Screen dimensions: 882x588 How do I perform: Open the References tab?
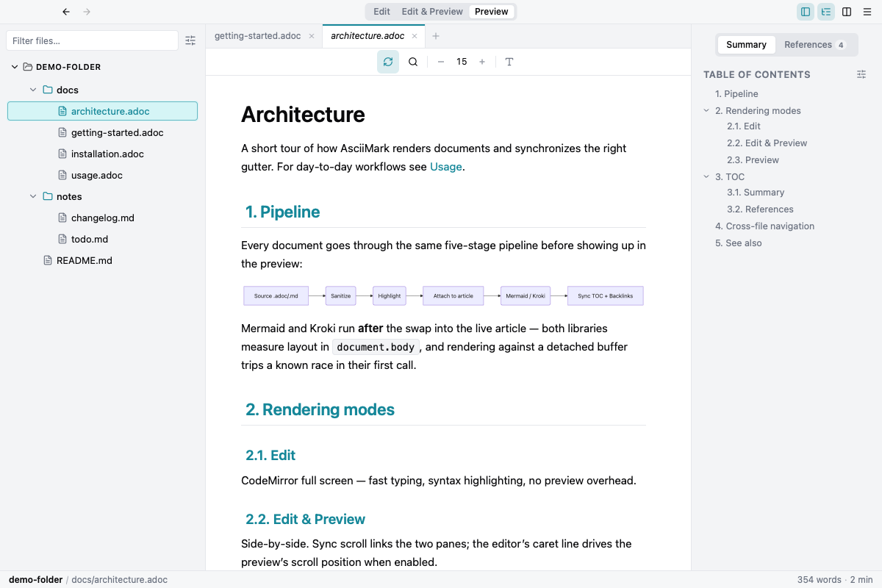(x=814, y=45)
